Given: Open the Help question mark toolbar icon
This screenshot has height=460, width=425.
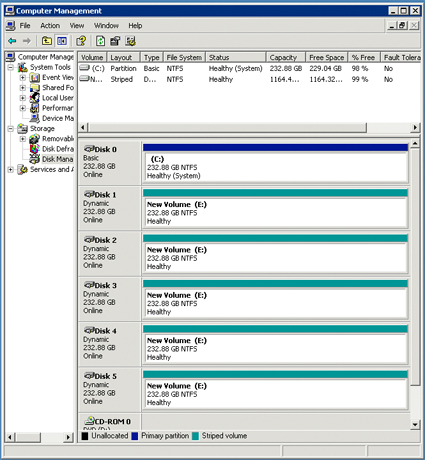Looking at the screenshot, I should (x=81, y=41).
